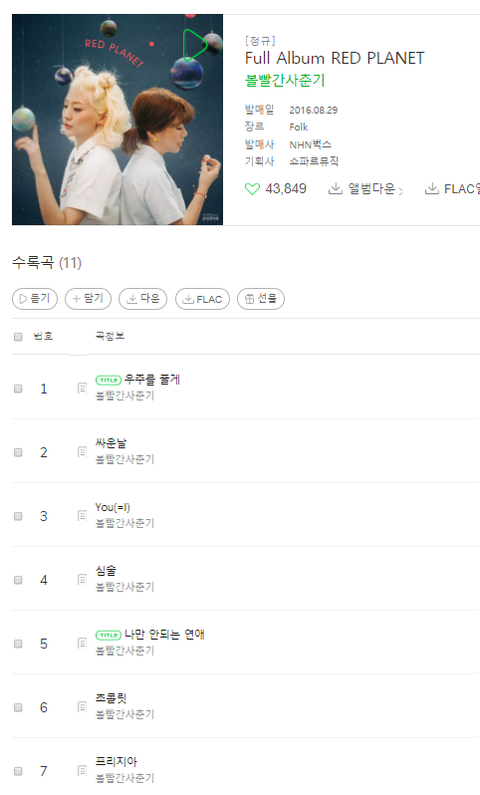This screenshot has height=795, width=480.
Task: Click the RED PLANET album cover image
Action: 118,120
